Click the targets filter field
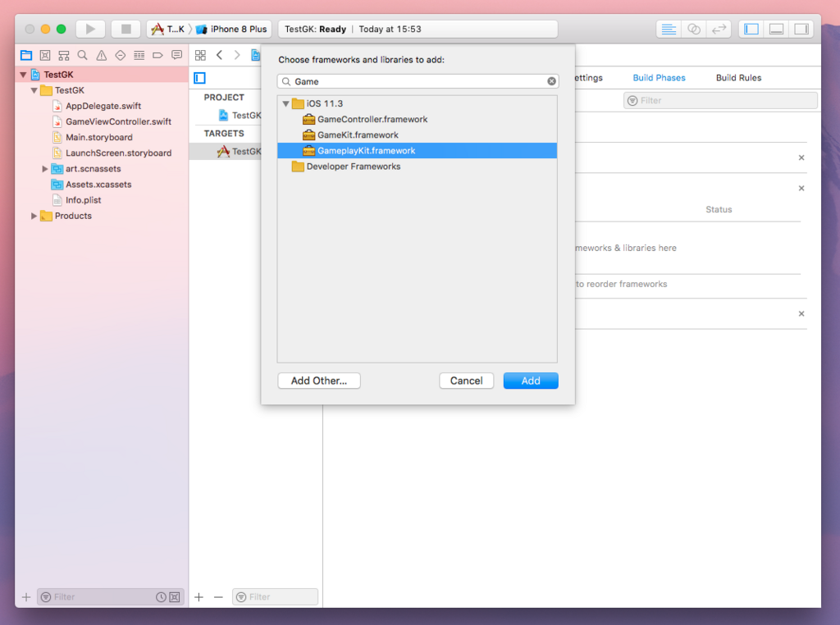Screen dimensions: 840x625 click(276, 597)
